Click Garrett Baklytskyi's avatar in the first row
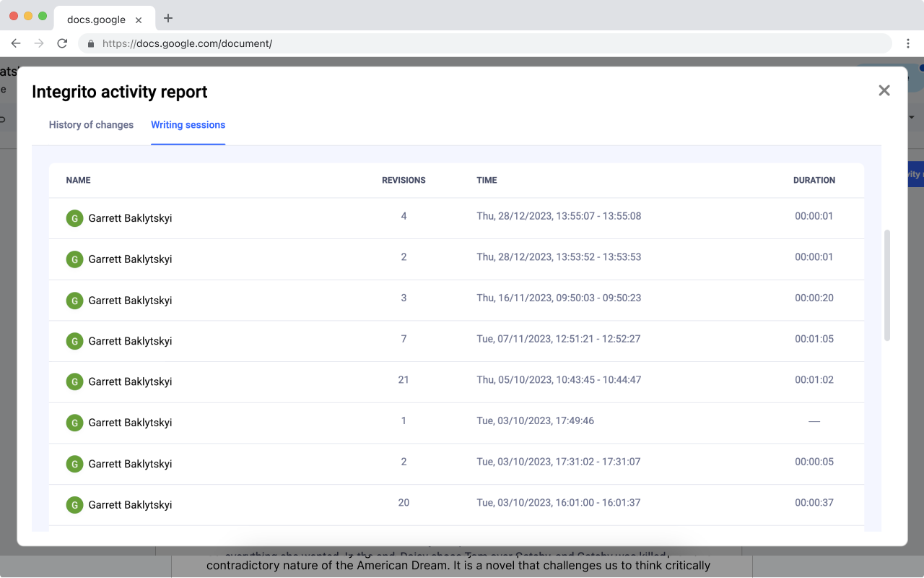Screen dimensions: 924x578 coord(74,217)
